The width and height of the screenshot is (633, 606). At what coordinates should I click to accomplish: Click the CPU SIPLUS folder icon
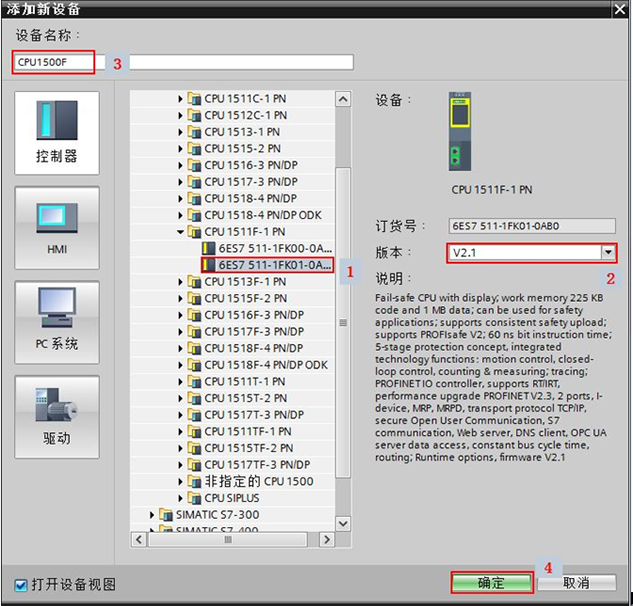click(x=194, y=498)
